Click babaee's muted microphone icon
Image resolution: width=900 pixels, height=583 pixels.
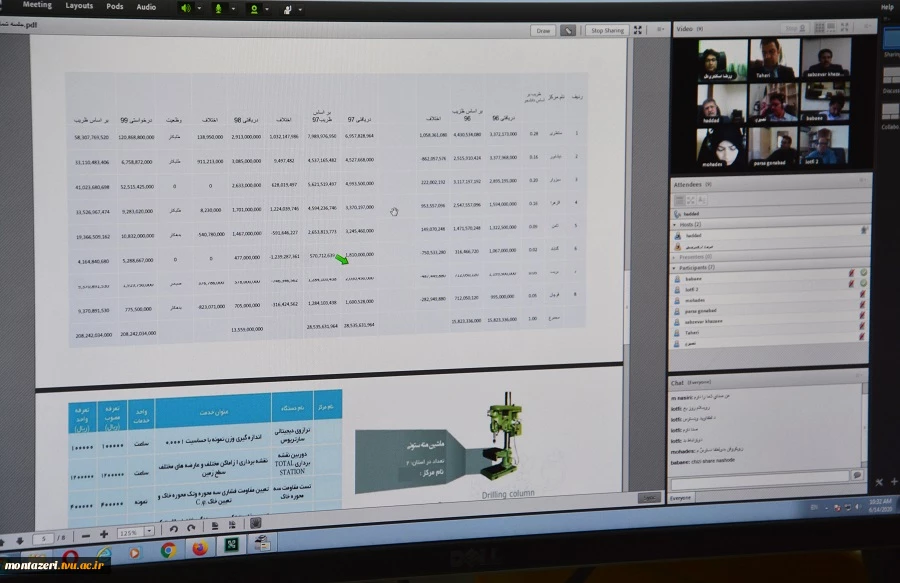(852, 273)
